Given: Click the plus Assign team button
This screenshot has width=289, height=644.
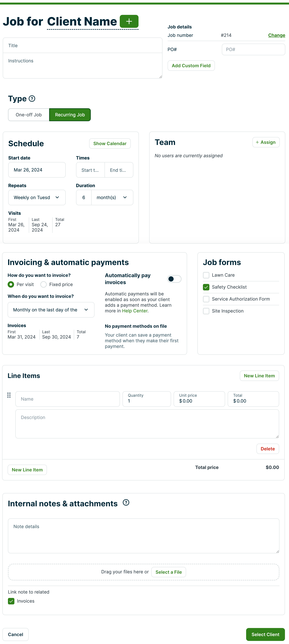Looking at the screenshot, I should (x=266, y=142).
